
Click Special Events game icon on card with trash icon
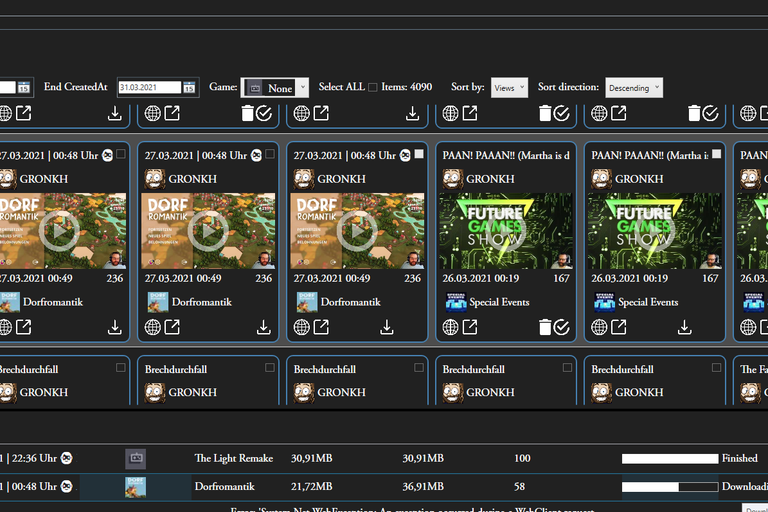click(x=456, y=302)
